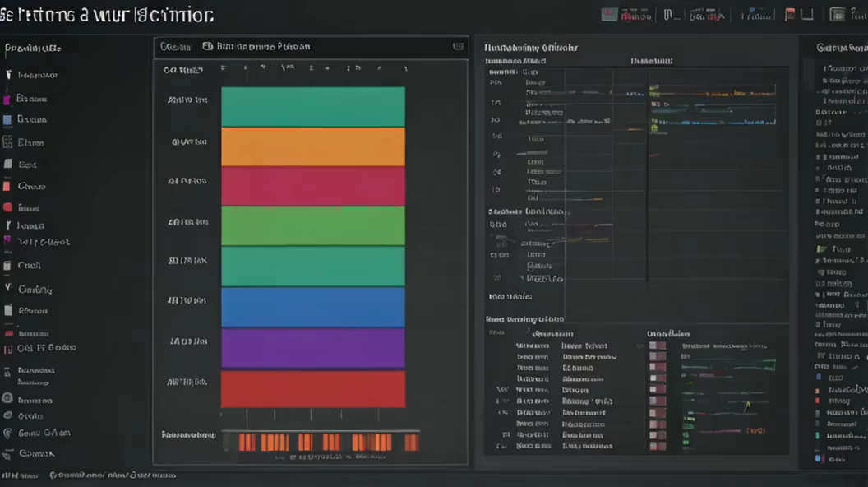Toggle the last checkbox in the lower table
This screenshot has height=487, width=868.
[657, 445]
